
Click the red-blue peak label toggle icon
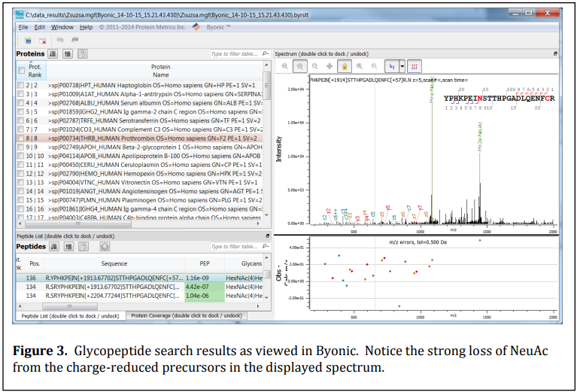(415, 66)
